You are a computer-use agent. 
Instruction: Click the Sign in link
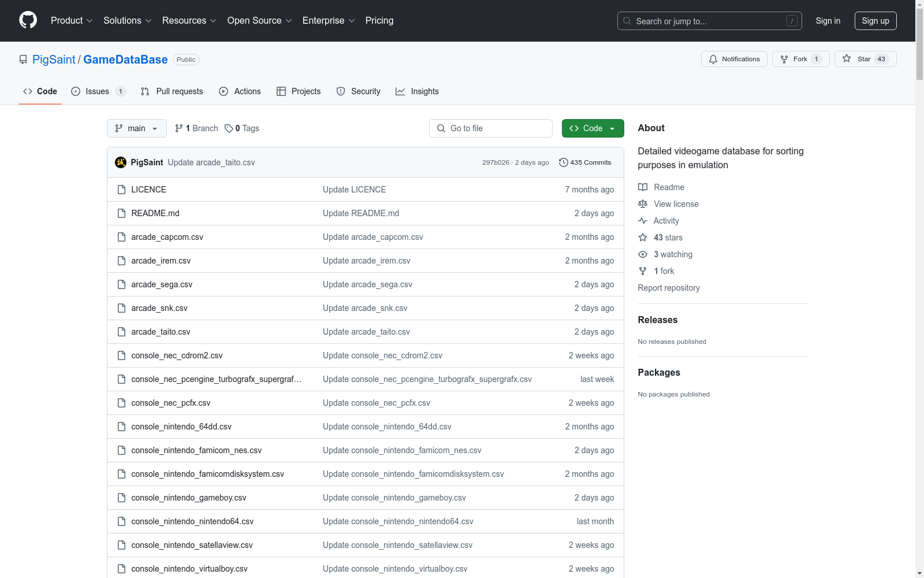pyautogui.click(x=828, y=21)
